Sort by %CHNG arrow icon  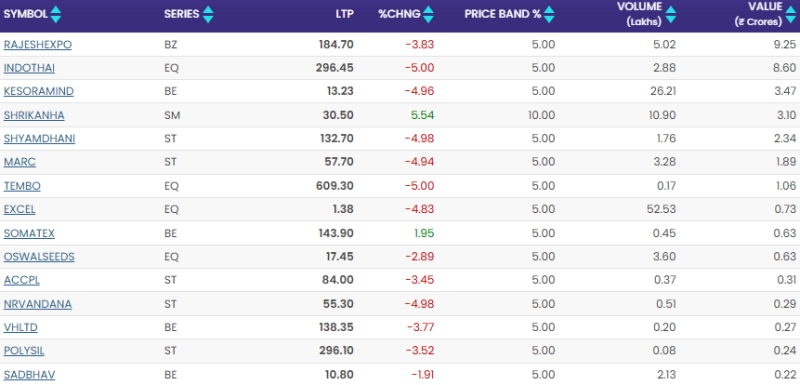click(x=429, y=14)
